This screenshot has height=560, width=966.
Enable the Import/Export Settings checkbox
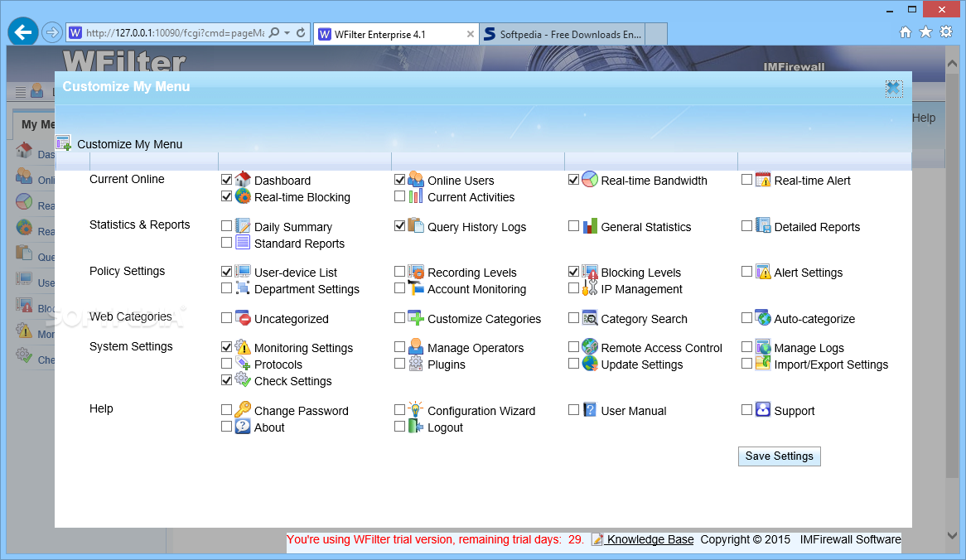[746, 364]
